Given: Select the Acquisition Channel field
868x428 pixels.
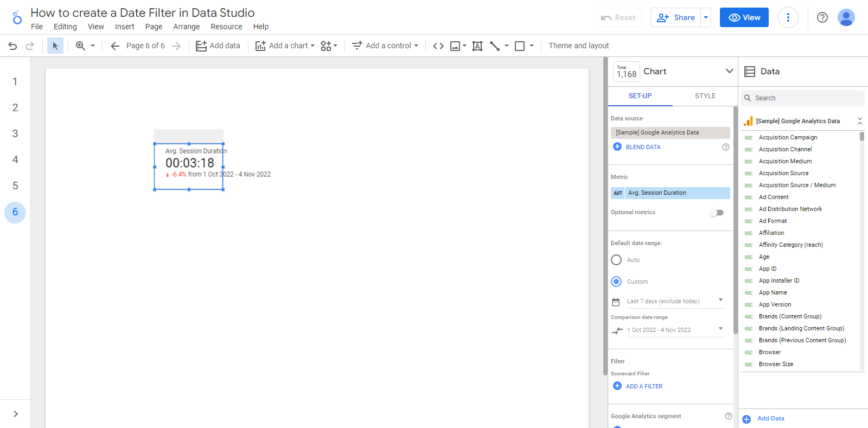Looking at the screenshot, I should pos(785,149).
